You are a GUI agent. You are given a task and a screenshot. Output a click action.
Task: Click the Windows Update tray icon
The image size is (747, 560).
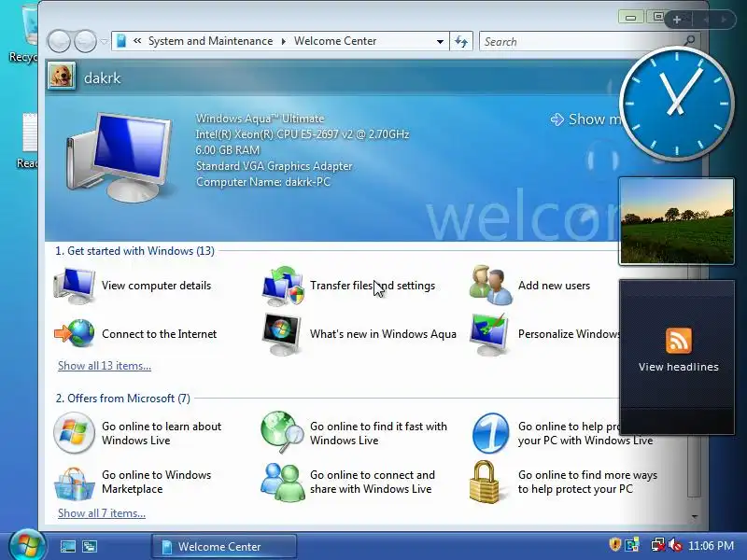tap(632, 545)
